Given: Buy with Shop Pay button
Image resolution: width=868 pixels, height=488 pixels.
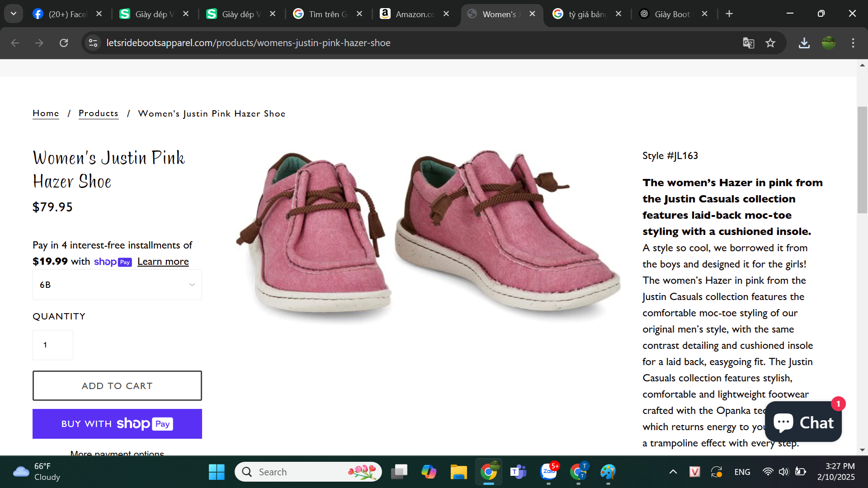Looking at the screenshot, I should 117,423.
